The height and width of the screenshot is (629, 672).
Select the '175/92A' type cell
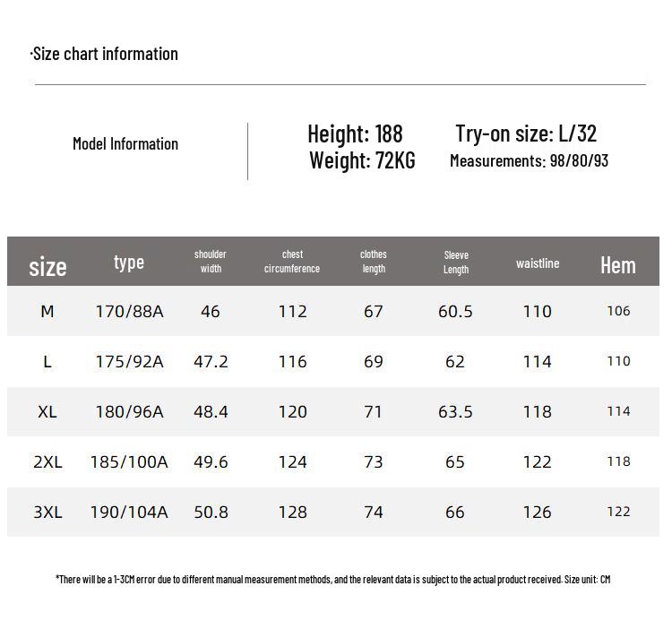pyautogui.click(x=129, y=361)
